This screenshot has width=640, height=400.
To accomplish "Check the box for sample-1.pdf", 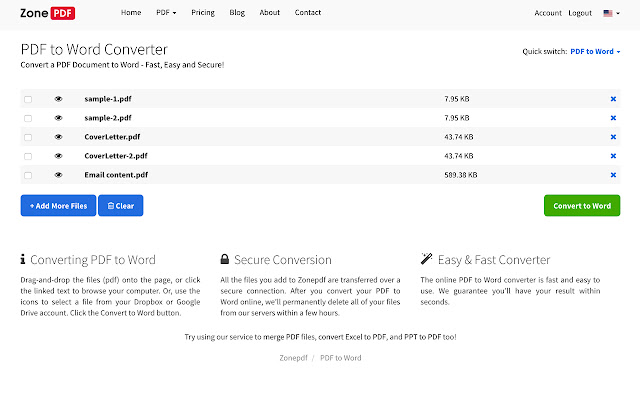I will (28, 99).
